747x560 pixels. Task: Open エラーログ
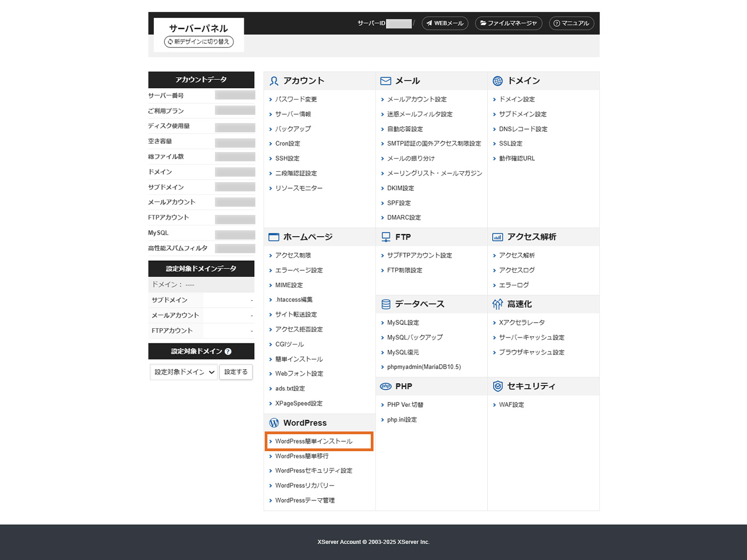tap(514, 285)
